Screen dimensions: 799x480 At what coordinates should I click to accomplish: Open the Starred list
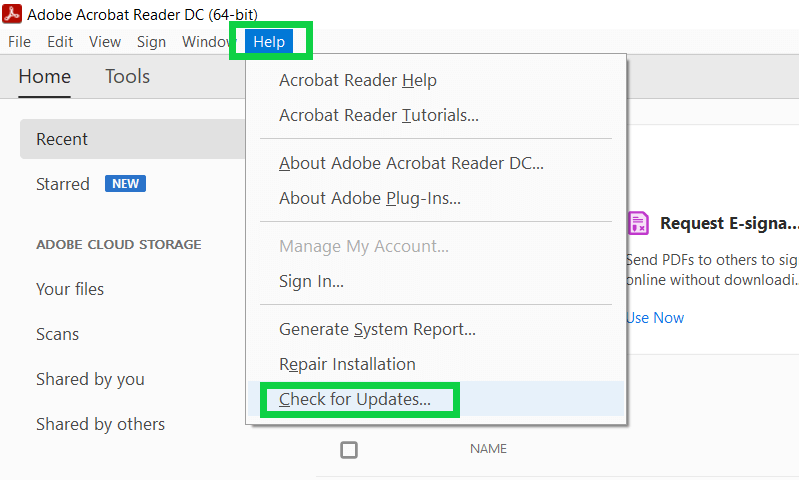(63, 184)
